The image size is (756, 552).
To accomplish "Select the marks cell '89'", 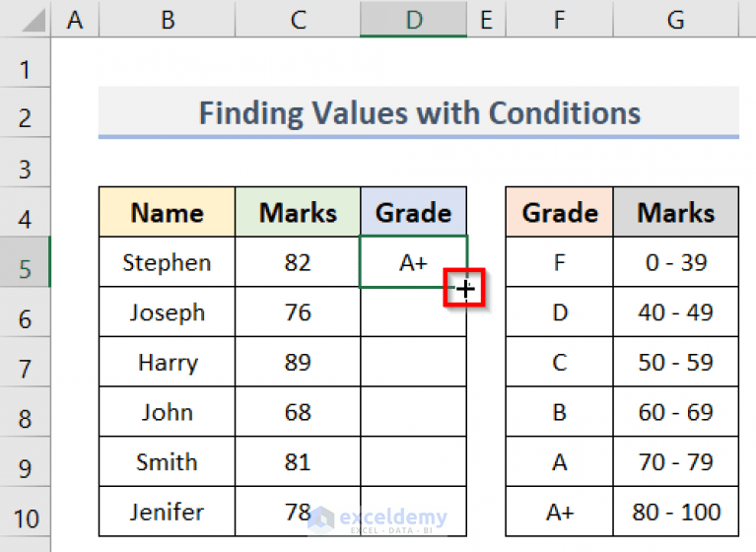I will click(x=298, y=362).
